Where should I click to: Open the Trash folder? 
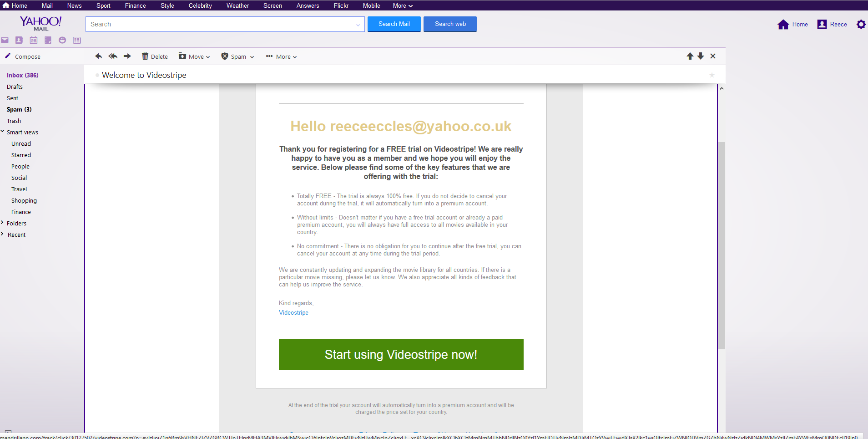point(14,121)
